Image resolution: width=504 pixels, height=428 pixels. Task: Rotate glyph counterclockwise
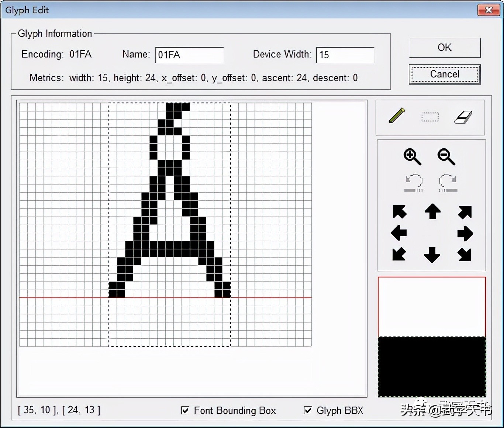[x=414, y=183]
